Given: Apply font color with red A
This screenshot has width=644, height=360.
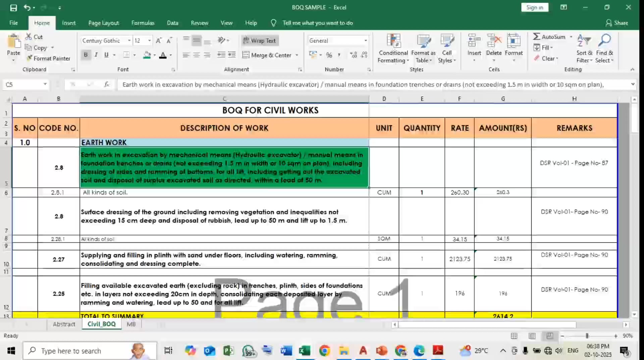Looking at the screenshot, I should click(x=163, y=55).
